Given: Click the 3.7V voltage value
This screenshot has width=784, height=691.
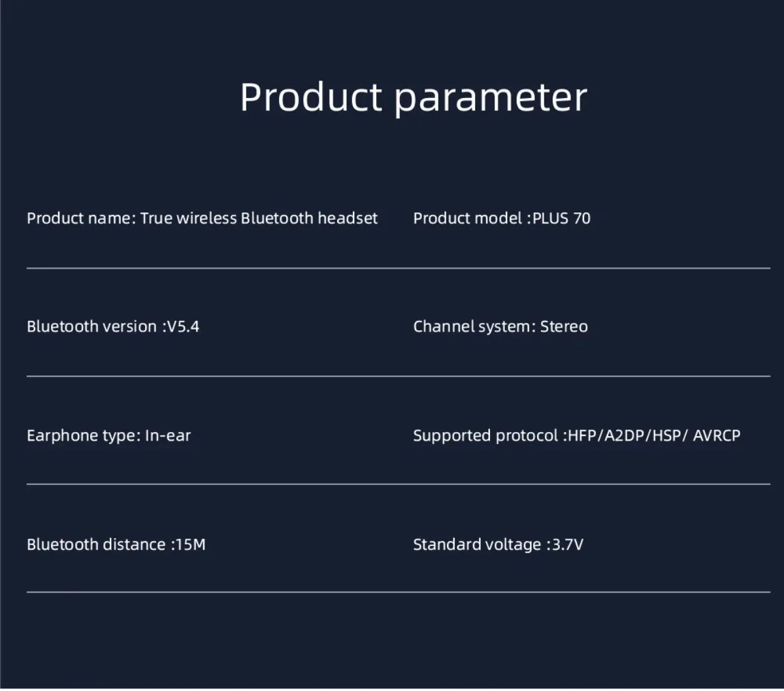Looking at the screenshot, I should coord(568,545).
